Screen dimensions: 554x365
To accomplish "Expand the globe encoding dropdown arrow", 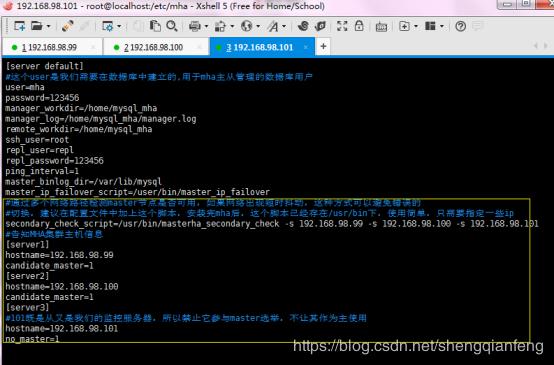I will (x=258, y=26).
